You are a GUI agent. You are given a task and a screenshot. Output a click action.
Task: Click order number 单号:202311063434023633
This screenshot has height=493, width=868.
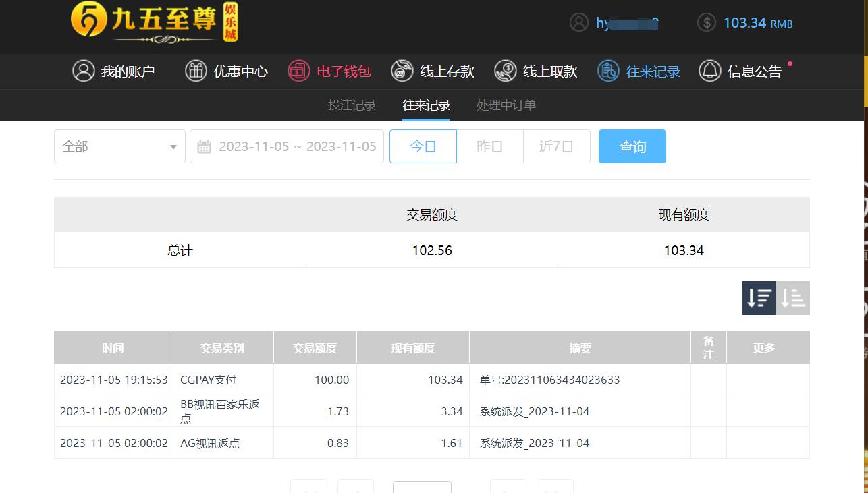point(550,380)
